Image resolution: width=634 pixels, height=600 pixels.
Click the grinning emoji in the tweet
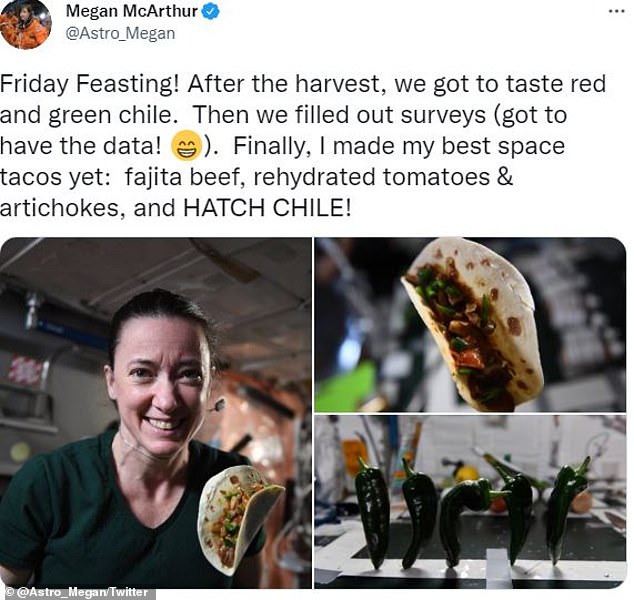(186, 145)
